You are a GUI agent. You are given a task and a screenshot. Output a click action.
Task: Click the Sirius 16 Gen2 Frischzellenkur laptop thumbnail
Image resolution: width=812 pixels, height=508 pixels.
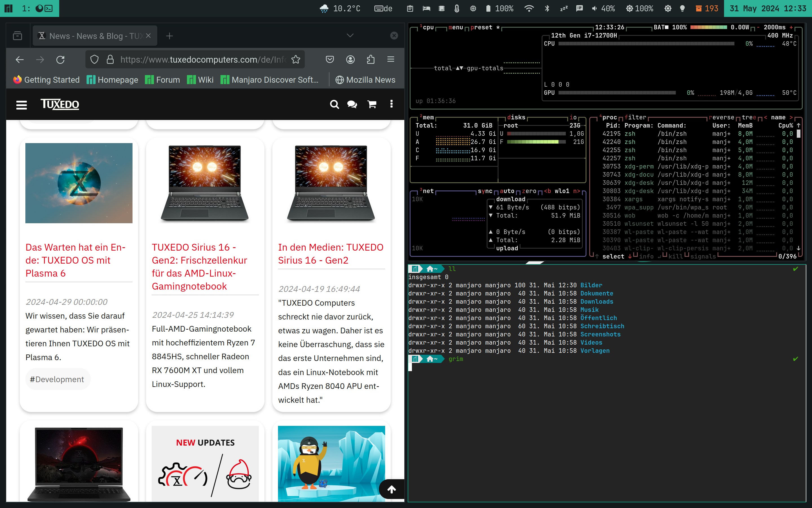click(x=205, y=183)
